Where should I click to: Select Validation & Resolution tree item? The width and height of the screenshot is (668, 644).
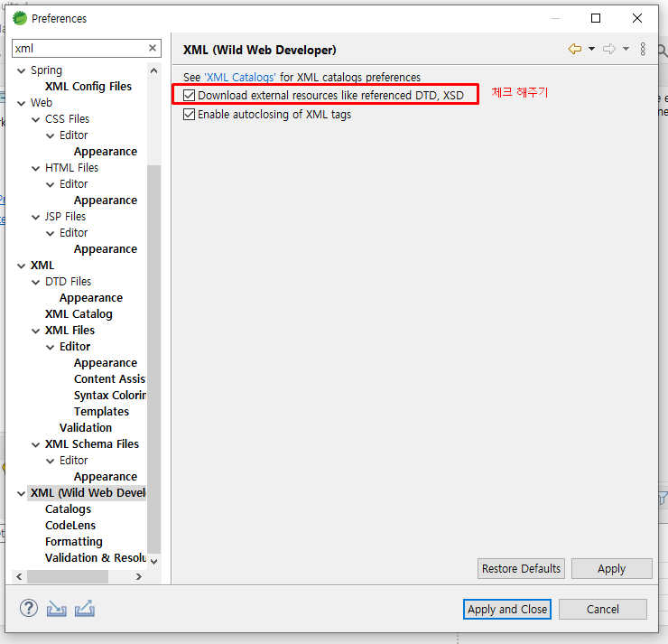click(96, 557)
